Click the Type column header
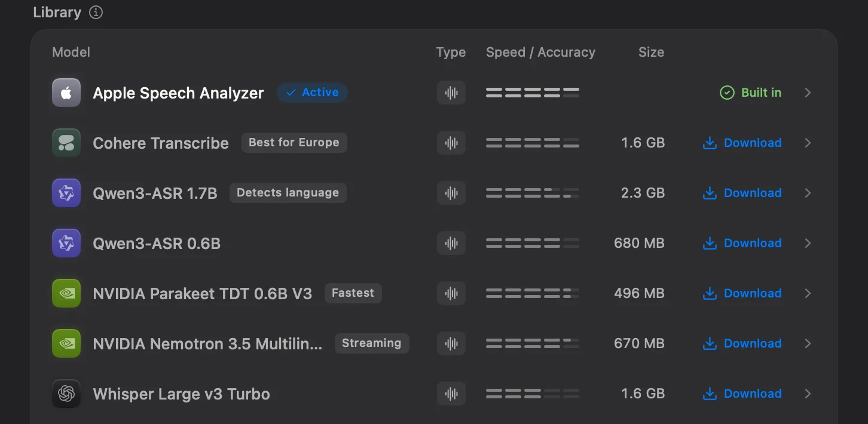This screenshot has width=868, height=424. [451, 52]
